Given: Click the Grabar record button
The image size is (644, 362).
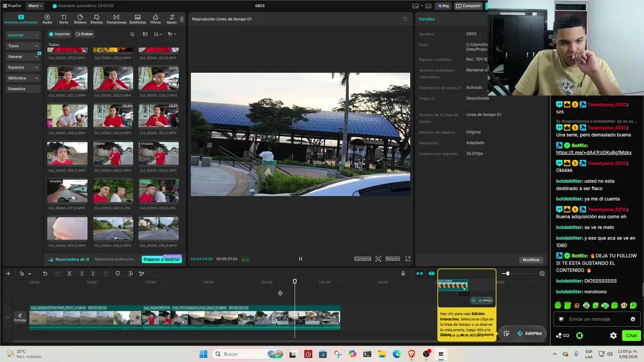Looking at the screenshot, I should coord(85,34).
